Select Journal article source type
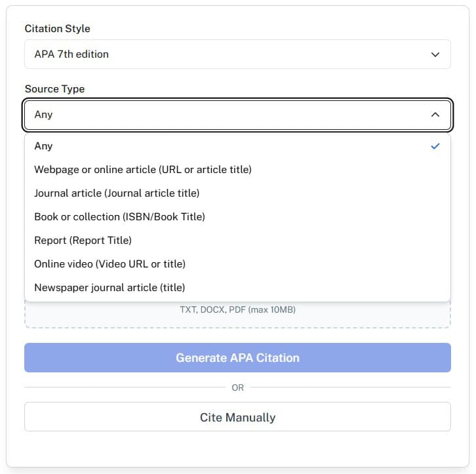The width and height of the screenshot is (476, 474). 117,193
